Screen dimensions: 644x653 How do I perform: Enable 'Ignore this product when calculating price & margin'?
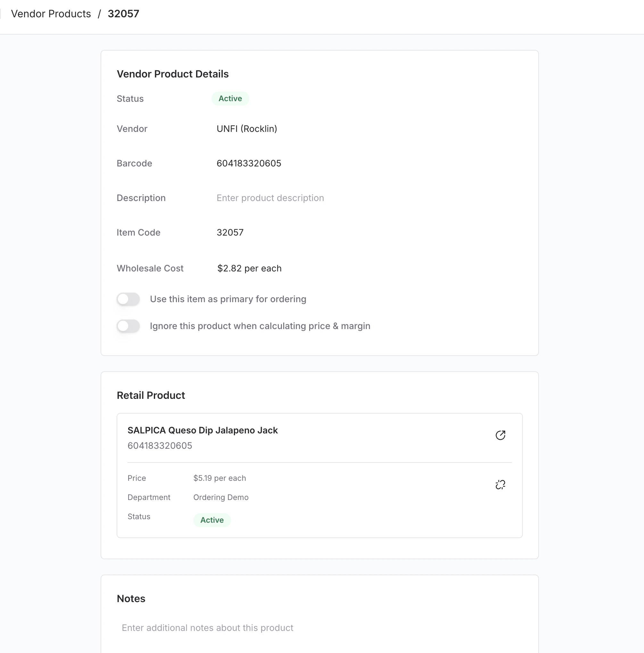point(128,326)
